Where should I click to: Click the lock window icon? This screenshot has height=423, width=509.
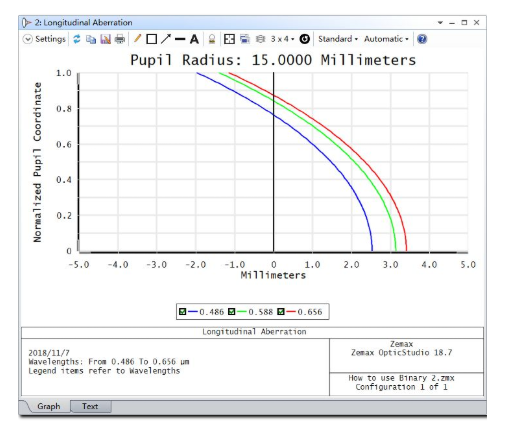[212, 39]
